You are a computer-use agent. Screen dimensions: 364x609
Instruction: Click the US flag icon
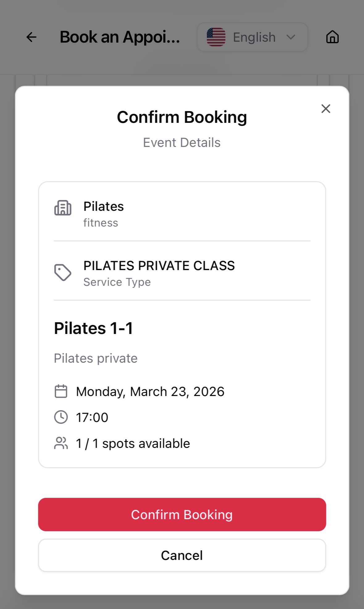216,37
